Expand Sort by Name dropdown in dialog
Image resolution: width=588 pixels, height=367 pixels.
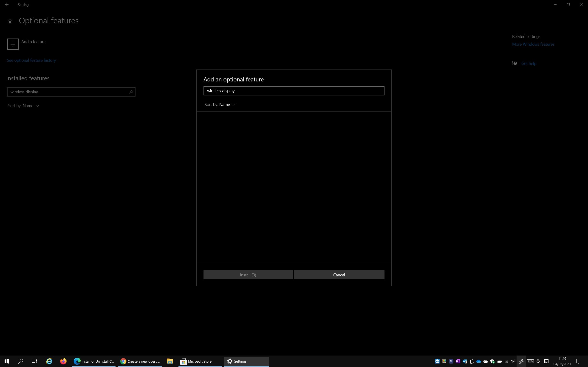(220, 105)
